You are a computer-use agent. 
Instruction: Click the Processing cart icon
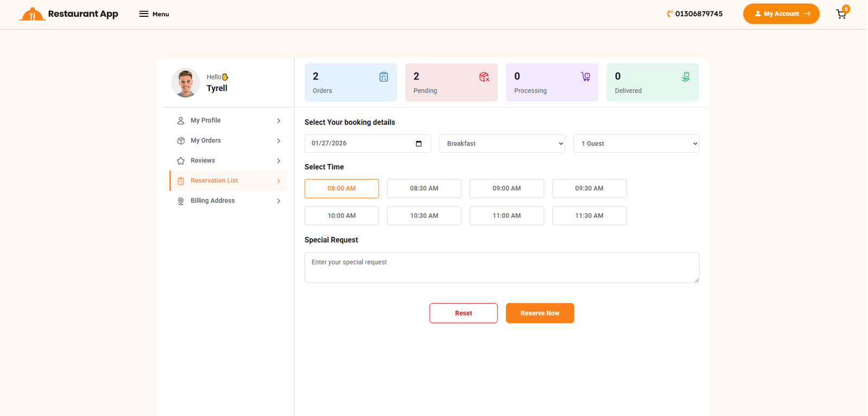click(x=585, y=77)
